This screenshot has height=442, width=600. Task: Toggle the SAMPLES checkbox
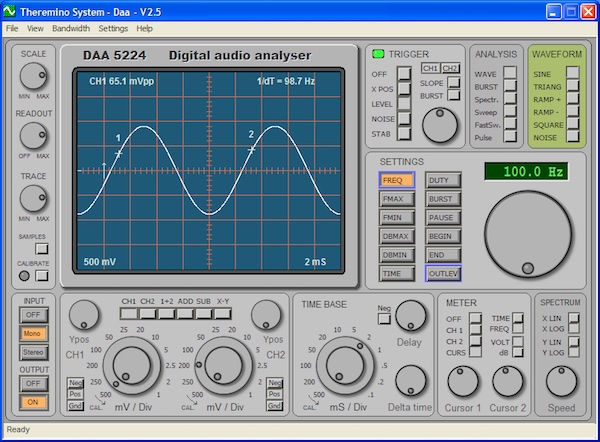click(x=42, y=248)
